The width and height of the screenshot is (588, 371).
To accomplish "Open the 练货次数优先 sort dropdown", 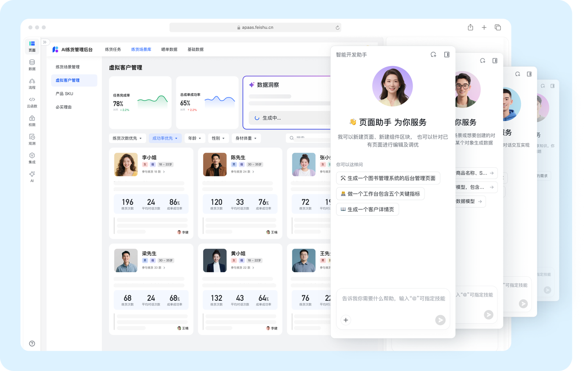I will tap(128, 138).
